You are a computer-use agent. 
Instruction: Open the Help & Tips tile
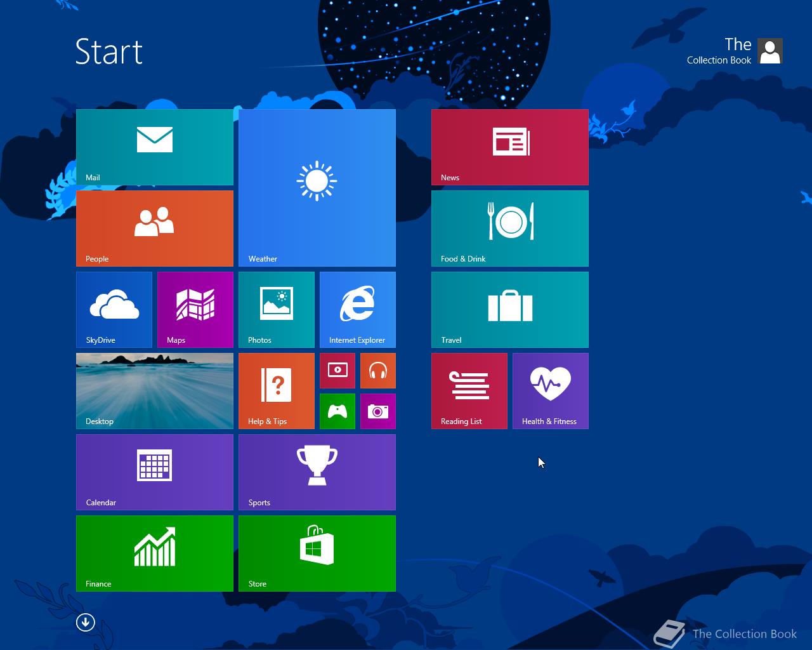[277, 391]
